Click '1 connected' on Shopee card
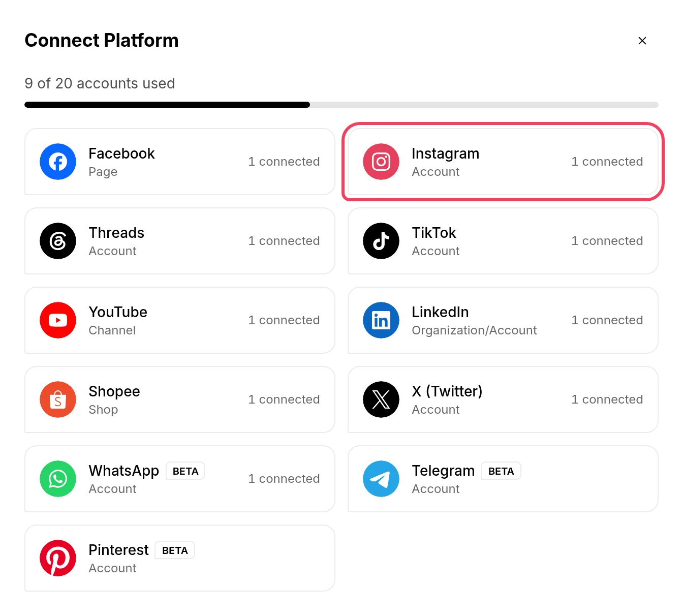The height and width of the screenshot is (616, 683). pyautogui.click(x=284, y=399)
